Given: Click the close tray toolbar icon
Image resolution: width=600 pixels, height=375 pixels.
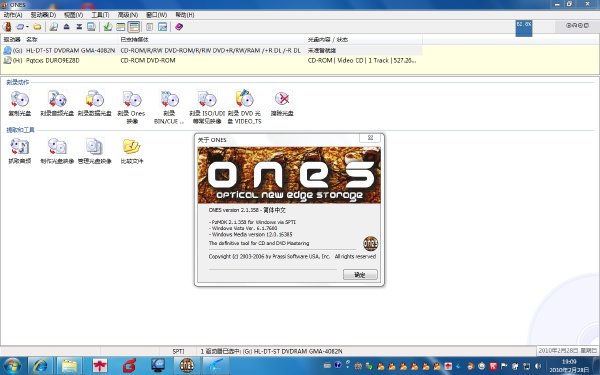Looking at the screenshot, I should (79, 27).
